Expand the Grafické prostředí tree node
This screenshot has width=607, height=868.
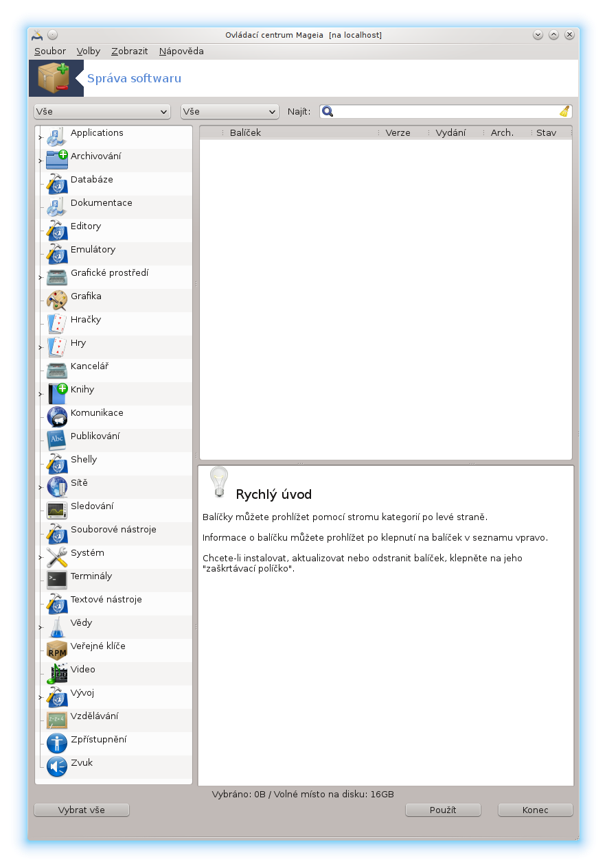[x=41, y=277]
